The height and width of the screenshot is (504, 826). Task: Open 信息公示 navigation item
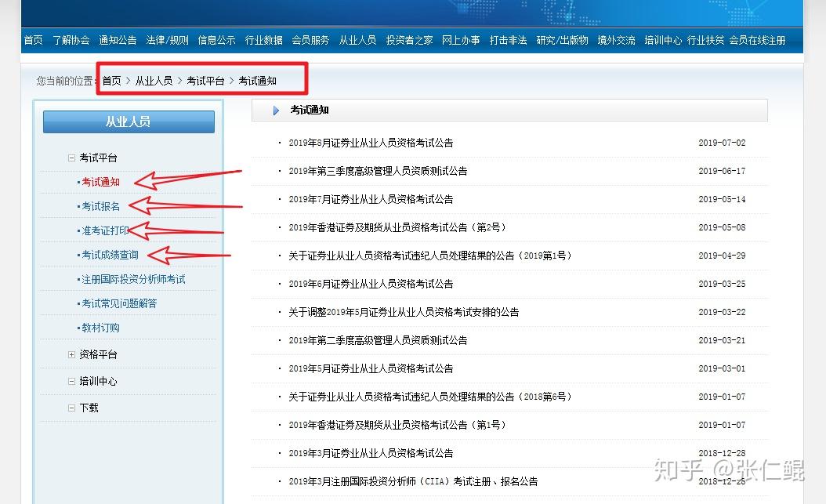(216, 40)
